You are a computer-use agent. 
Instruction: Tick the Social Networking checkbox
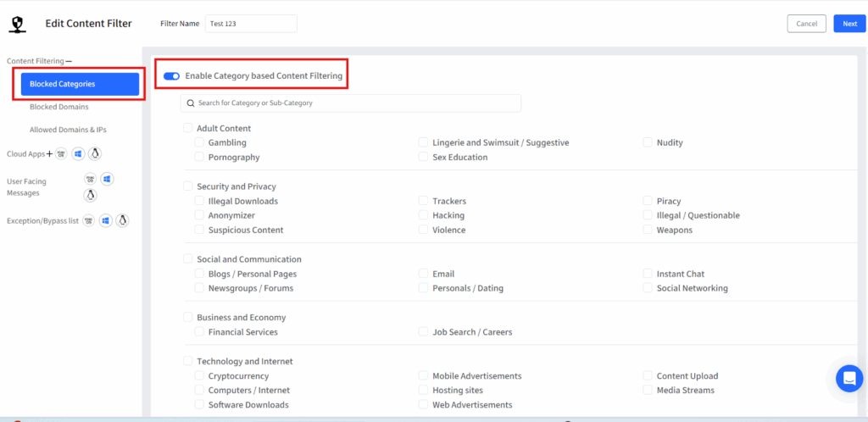pos(648,288)
